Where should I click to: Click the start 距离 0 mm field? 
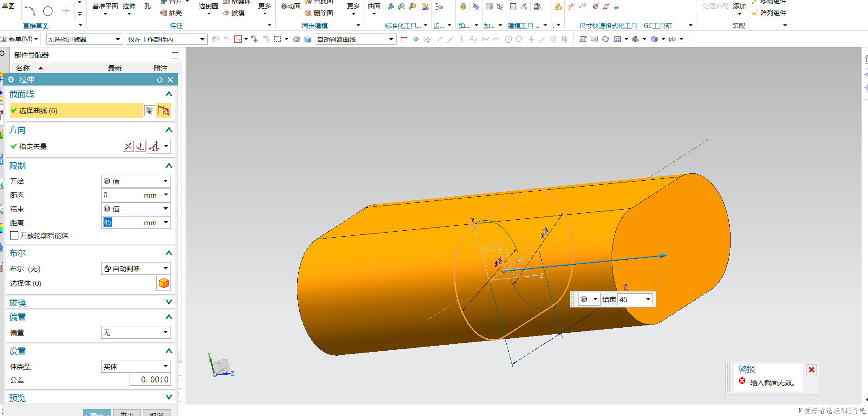[x=136, y=195]
